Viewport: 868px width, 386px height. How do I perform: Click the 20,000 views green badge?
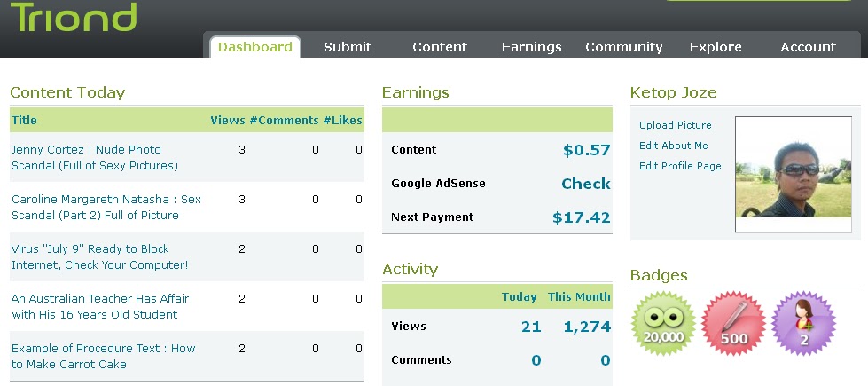click(x=664, y=323)
